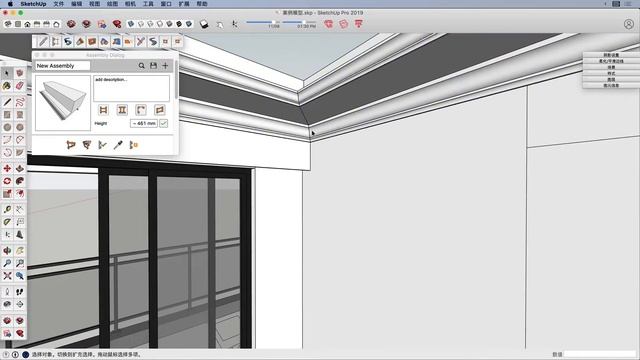This screenshot has height=360, width=640.
Task: Open the 编辑 menu
Action: 77,4
